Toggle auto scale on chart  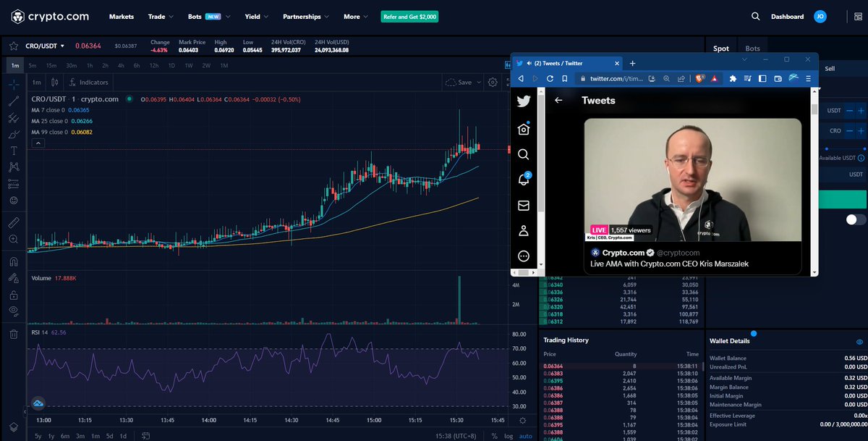pos(525,436)
